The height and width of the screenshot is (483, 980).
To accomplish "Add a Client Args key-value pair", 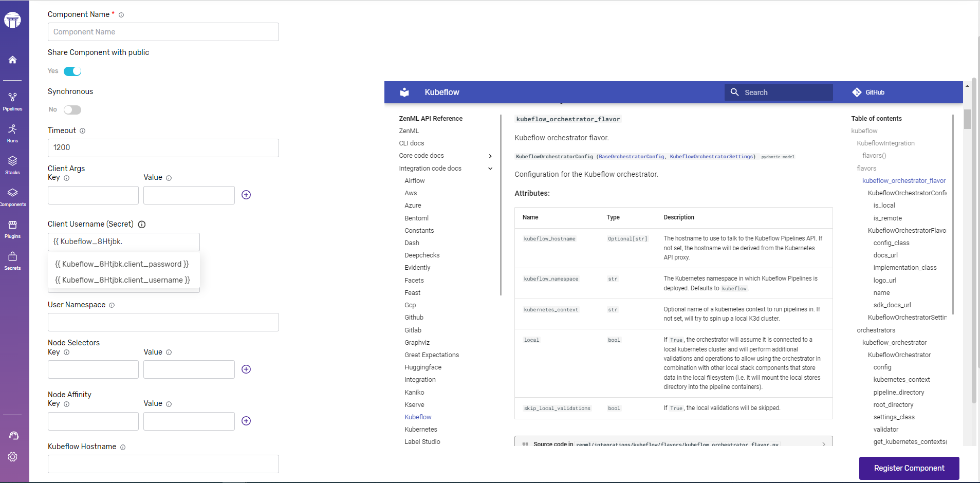I will [x=246, y=195].
